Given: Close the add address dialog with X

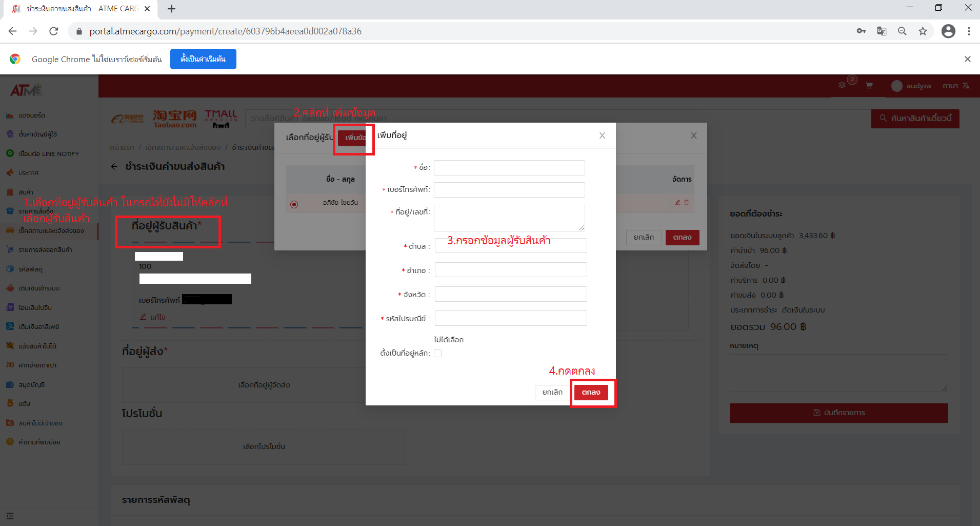Looking at the screenshot, I should (x=602, y=135).
